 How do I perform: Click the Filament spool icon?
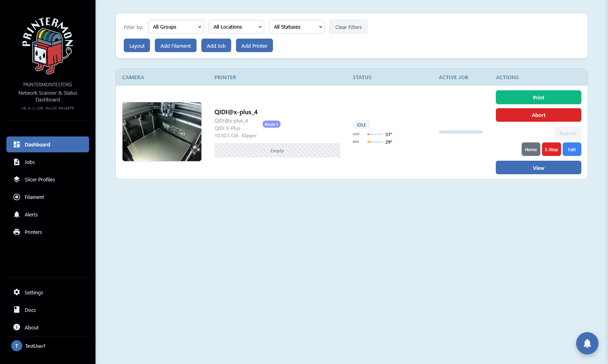click(17, 197)
